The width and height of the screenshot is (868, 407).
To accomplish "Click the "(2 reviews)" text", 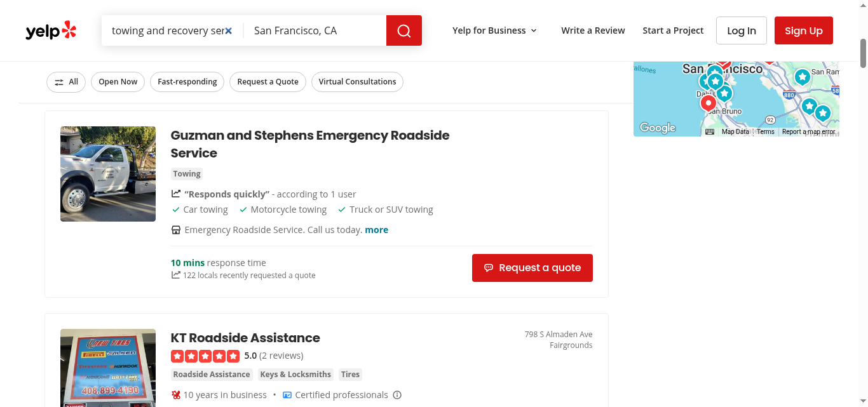I will (x=281, y=356).
